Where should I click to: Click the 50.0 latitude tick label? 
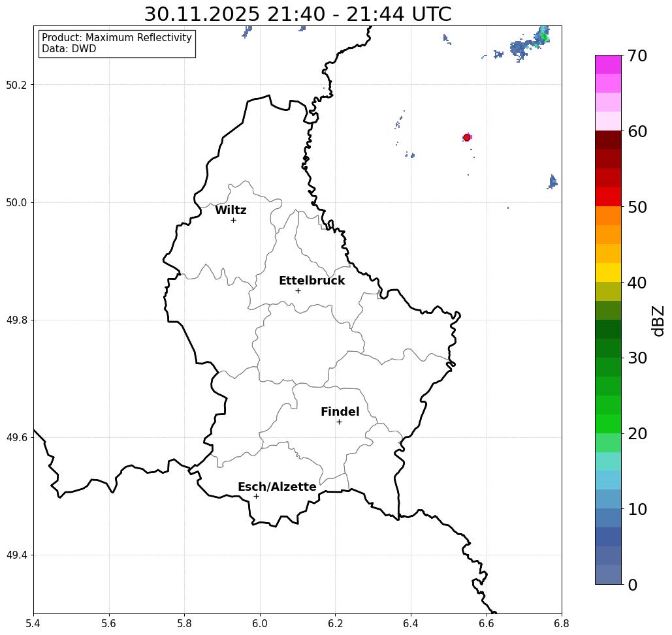(16, 202)
